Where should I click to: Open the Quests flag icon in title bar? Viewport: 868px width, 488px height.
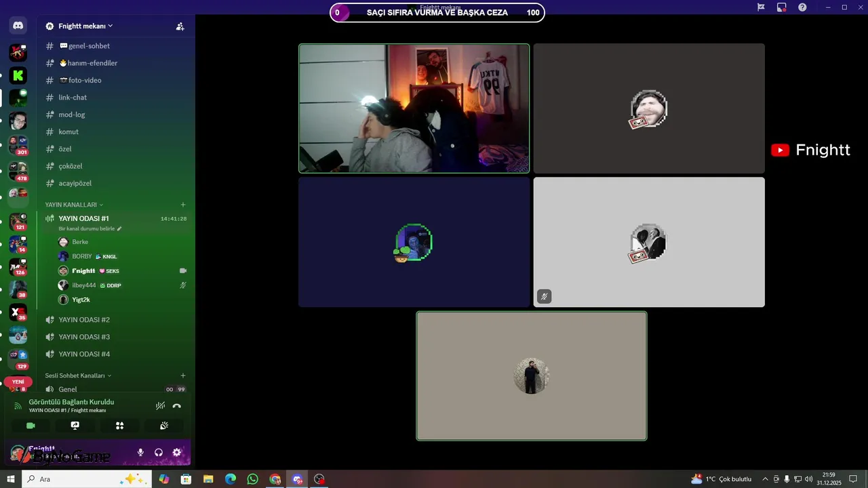(x=761, y=7)
